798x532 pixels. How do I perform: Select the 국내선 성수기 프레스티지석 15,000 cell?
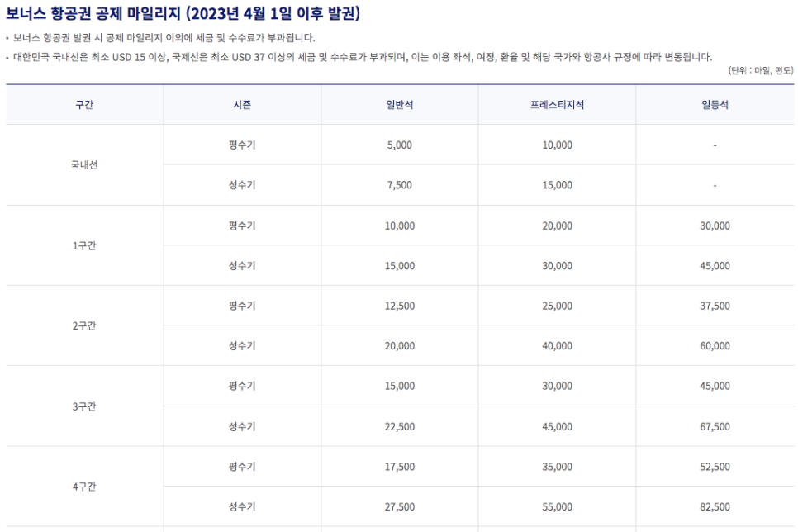point(555,185)
